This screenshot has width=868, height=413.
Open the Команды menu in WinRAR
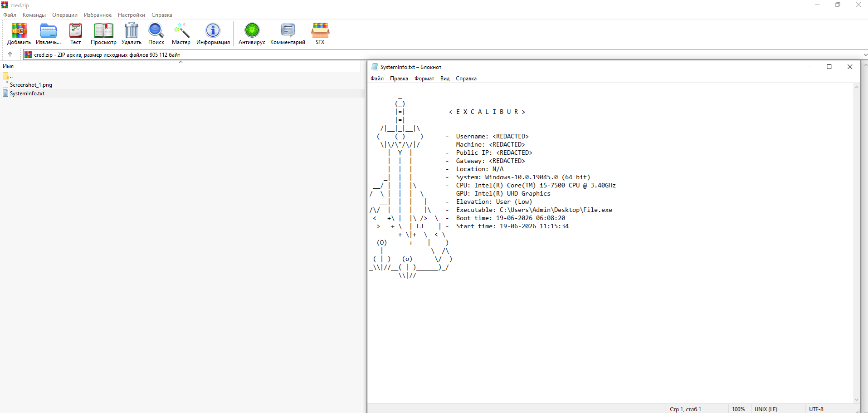(34, 15)
